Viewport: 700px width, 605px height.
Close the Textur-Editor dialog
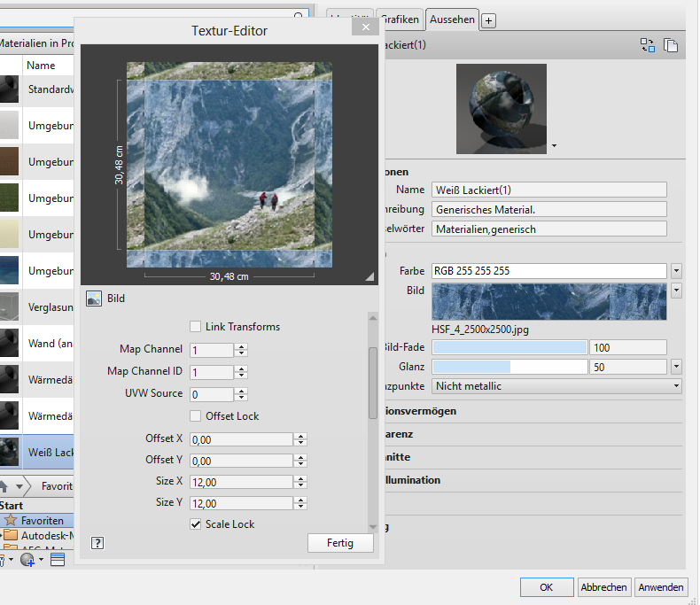[366, 27]
